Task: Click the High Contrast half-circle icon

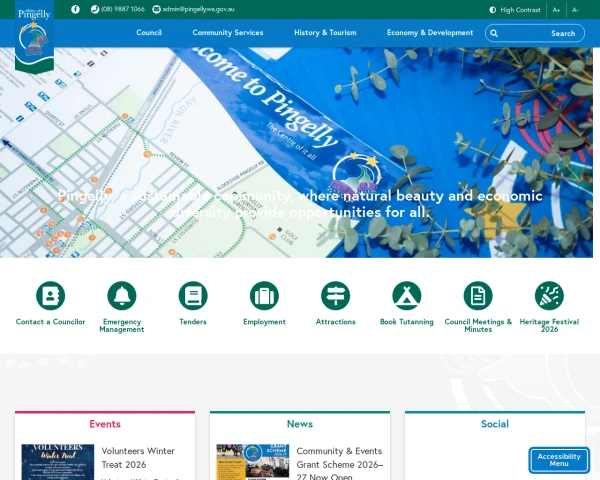Action: point(493,10)
